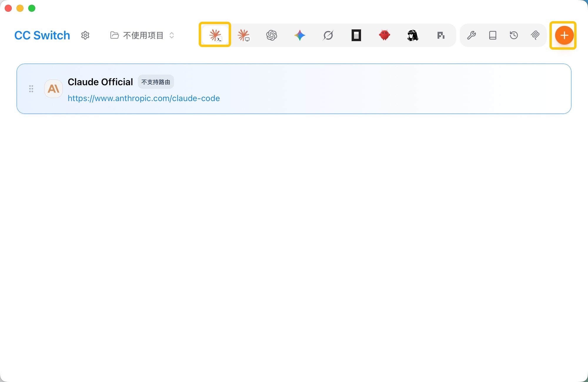This screenshot has height=382, width=588.
Task: Add a new provider with orange plus button
Action: click(x=564, y=35)
